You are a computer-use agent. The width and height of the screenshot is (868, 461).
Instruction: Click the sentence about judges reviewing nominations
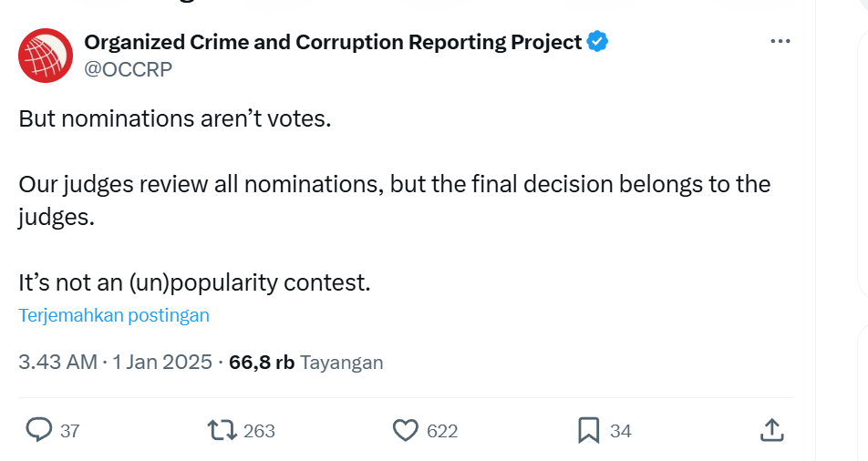(394, 184)
